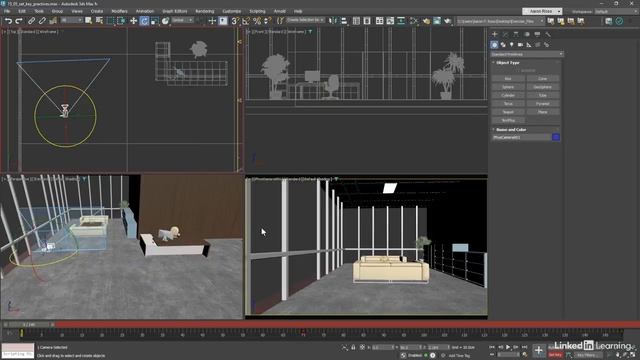Toggle the Window/Crossing selection mode
The image size is (640, 360).
point(121,21)
